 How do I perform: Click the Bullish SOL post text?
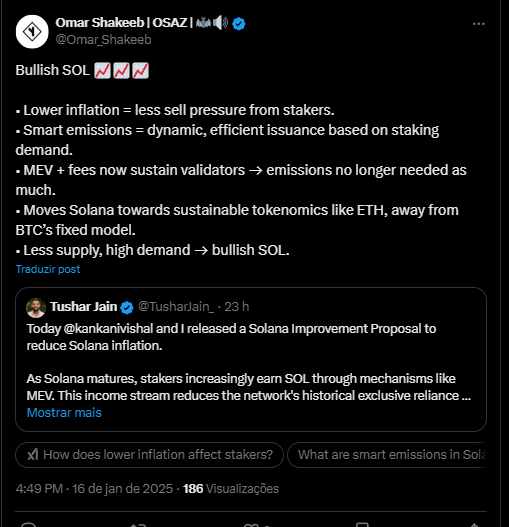[241, 160]
